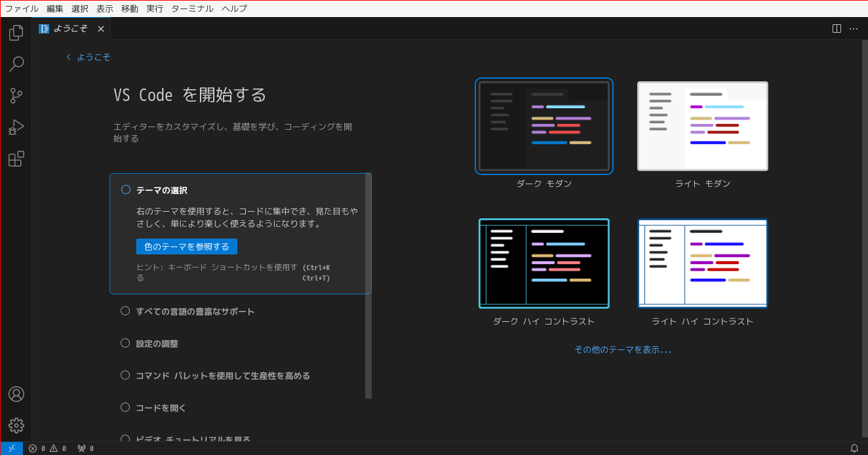This screenshot has height=455, width=868.
Task: Open the Explorer view in activity bar
Action: (16, 33)
